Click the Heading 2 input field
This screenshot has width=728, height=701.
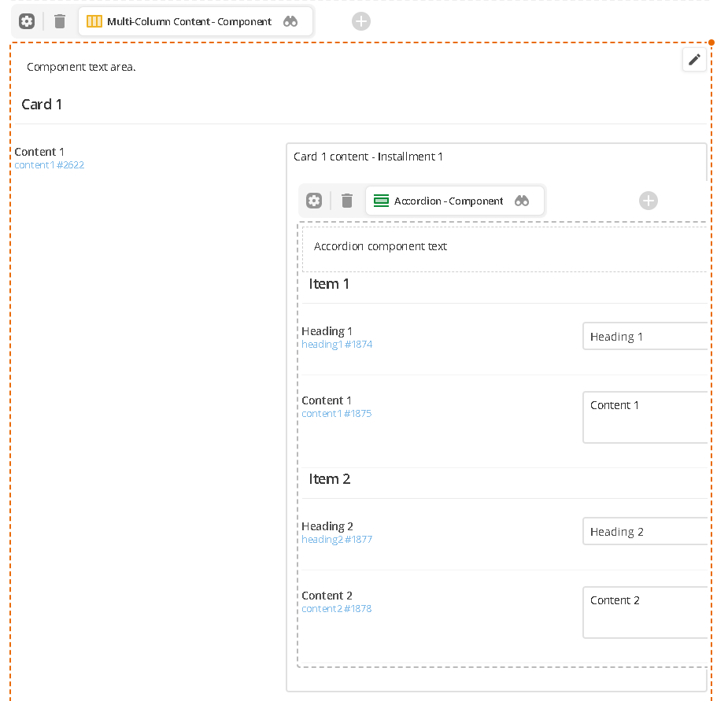645,531
